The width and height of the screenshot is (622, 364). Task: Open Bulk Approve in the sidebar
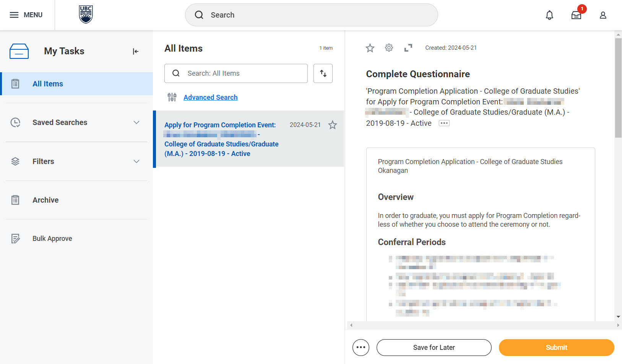pyautogui.click(x=52, y=239)
